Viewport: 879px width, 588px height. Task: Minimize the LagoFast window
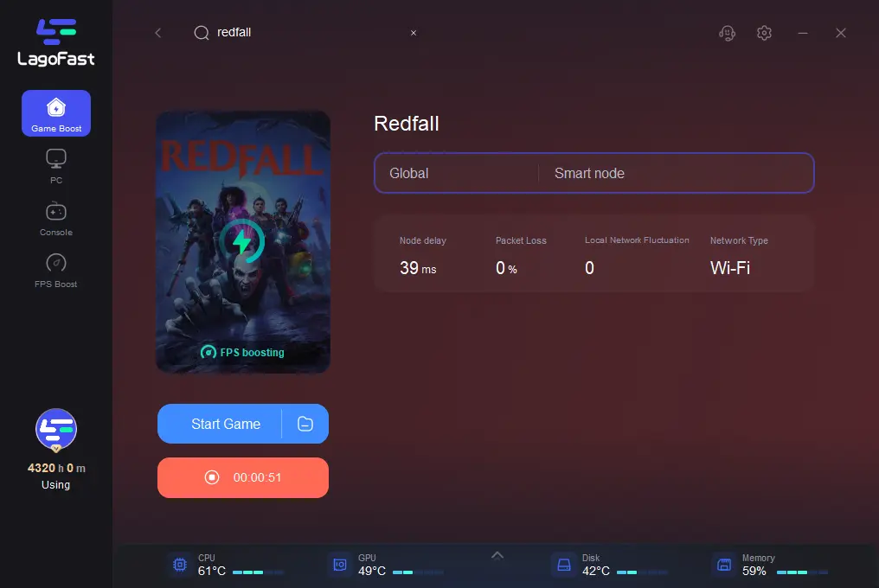(x=803, y=33)
